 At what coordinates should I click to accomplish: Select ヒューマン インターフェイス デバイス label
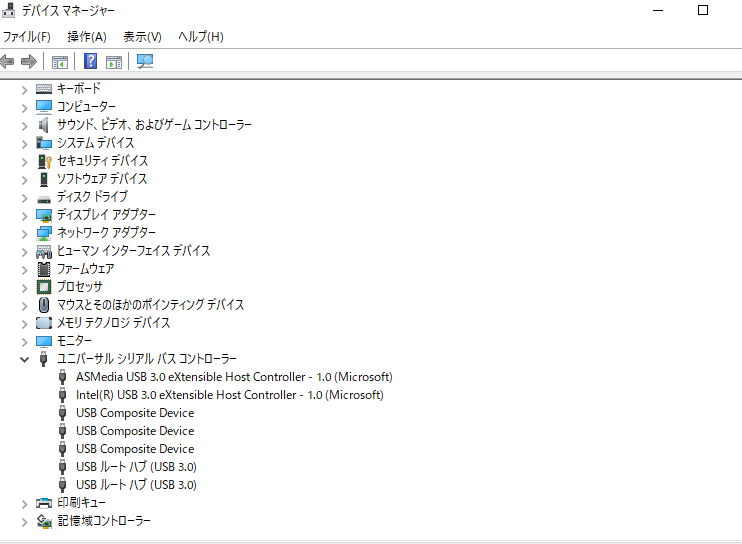(133, 251)
